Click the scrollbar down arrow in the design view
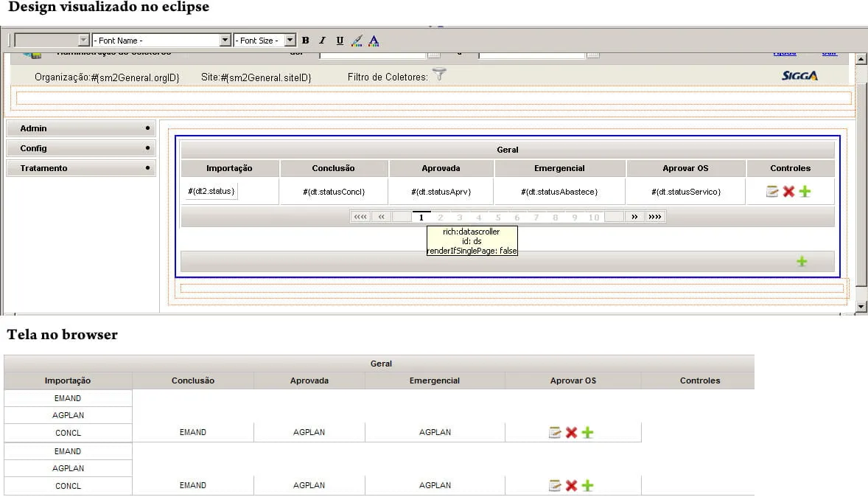The height and width of the screenshot is (497, 868). coord(860,306)
